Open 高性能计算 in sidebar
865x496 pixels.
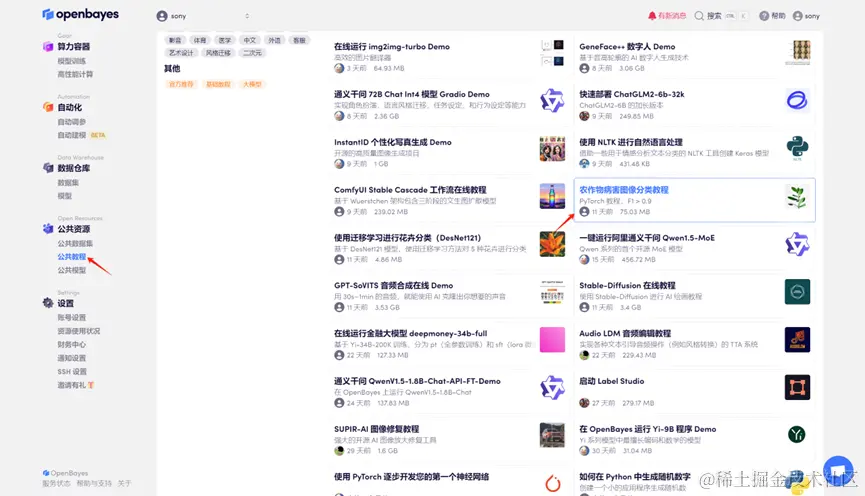(x=75, y=74)
